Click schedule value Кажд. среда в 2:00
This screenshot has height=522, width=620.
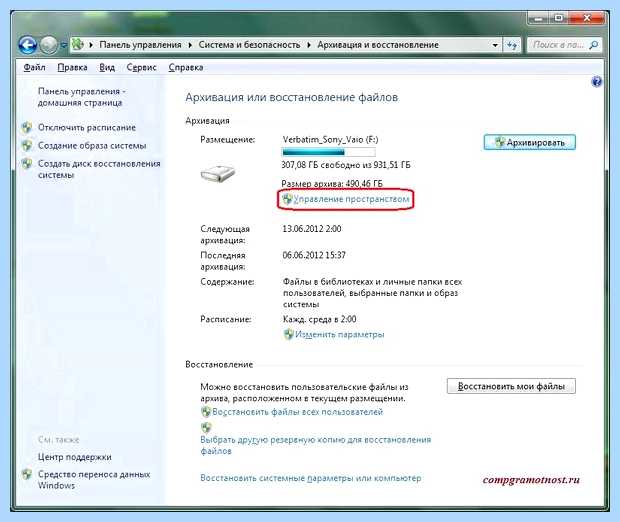point(319,319)
